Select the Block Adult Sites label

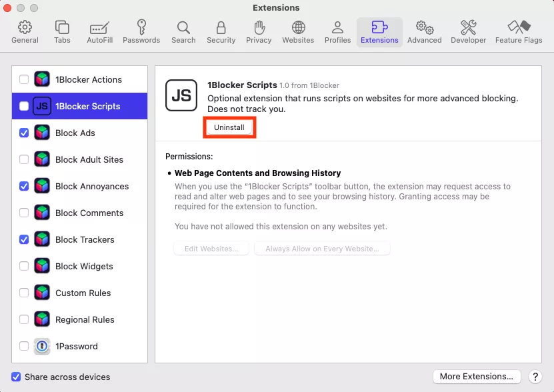89,159
